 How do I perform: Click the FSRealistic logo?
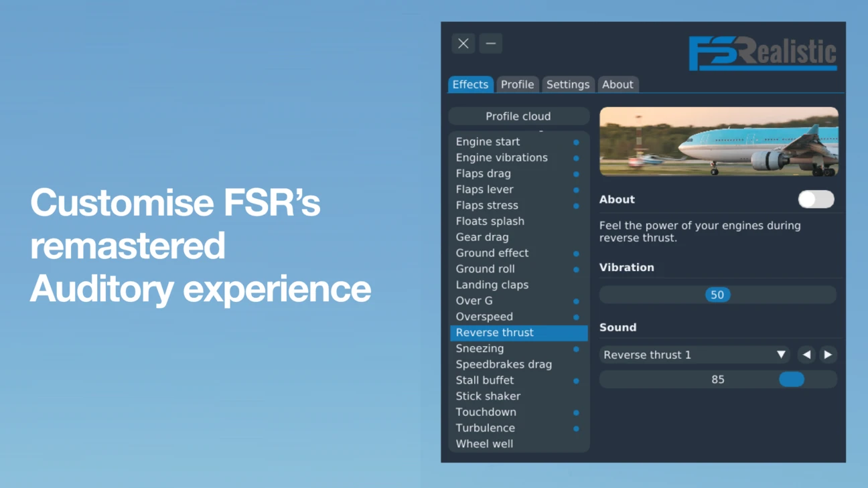[763, 53]
